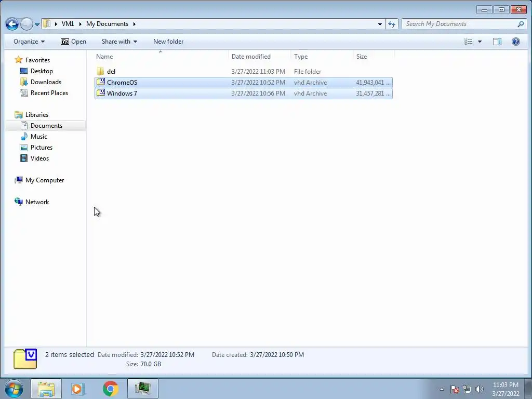Open the address bar history dropdown
The height and width of the screenshot is (399, 532).
380,24
